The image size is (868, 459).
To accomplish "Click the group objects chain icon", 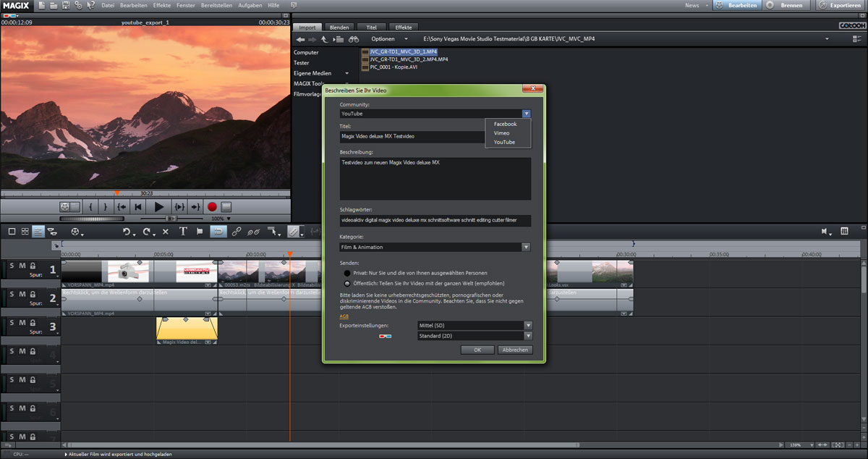I will tap(237, 232).
